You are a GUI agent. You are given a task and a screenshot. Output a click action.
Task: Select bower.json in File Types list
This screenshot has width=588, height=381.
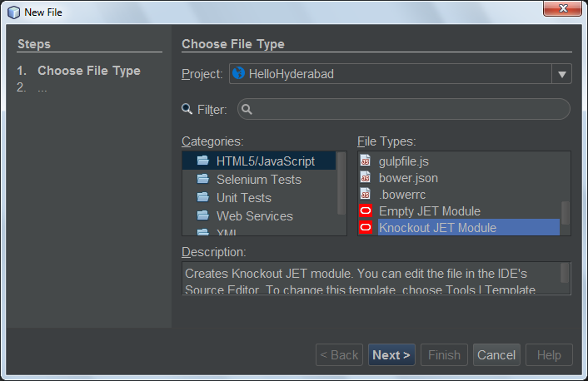[x=408, y=178]
